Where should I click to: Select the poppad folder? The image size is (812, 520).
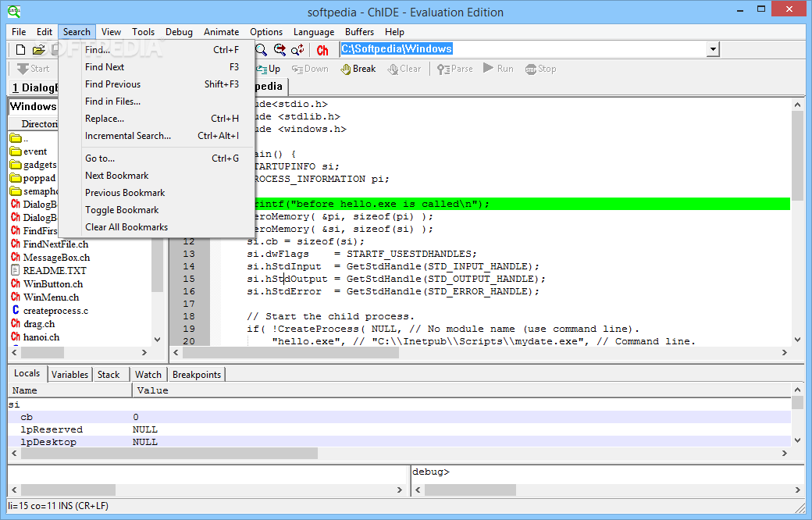point(33,178)
